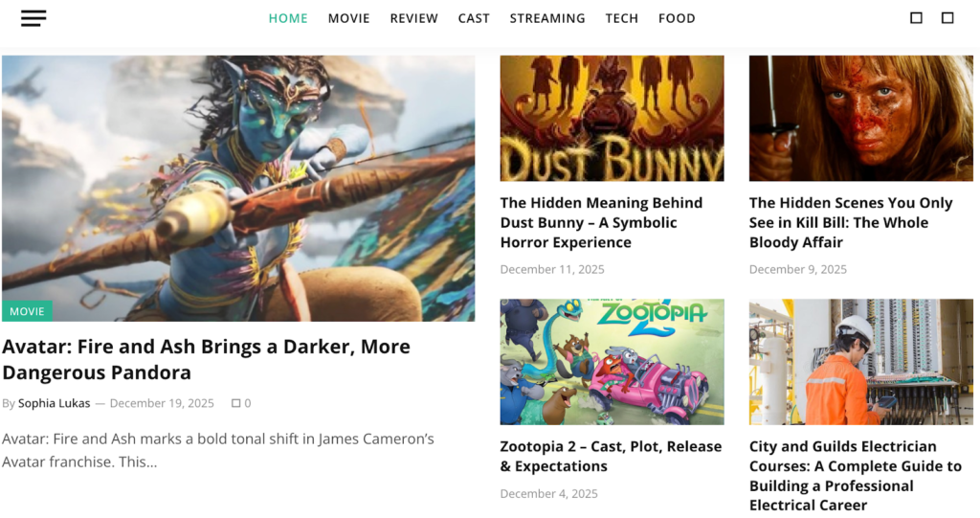Read the Avatar: Fire and Ash headline
Viewport: 980px width, 518px height.
click(x=206, y=359)
